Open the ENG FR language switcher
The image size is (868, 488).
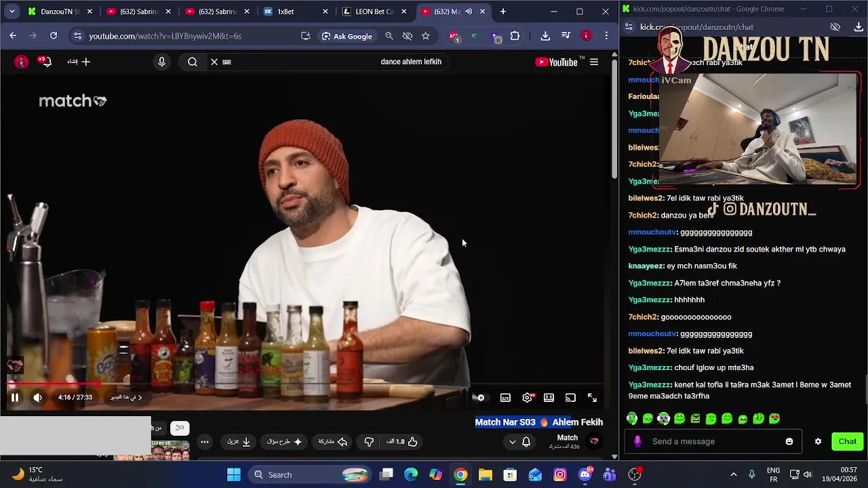[x=773, y=474]
